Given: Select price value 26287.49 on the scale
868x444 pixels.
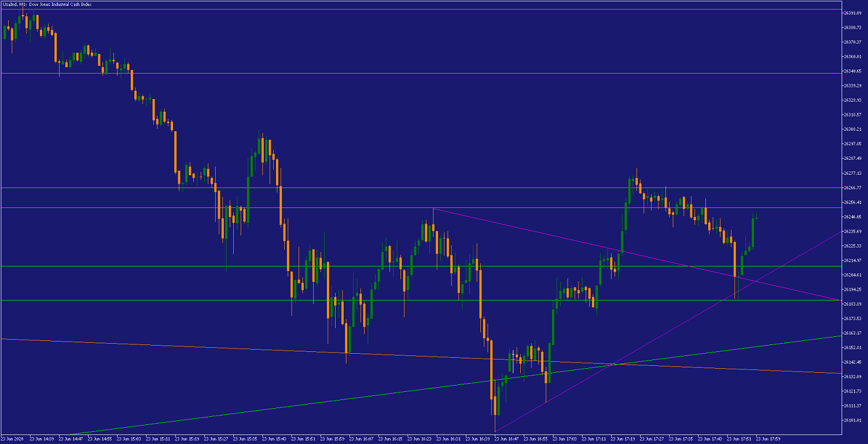Looking at the screenshot, I should click(x=852, y=158).
